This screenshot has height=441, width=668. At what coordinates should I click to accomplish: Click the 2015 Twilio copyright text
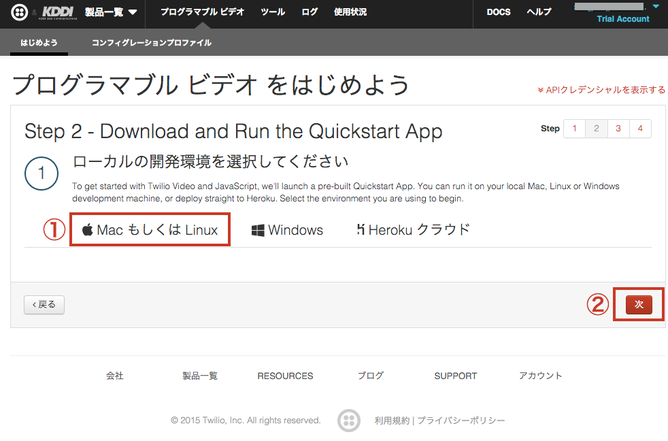(x=245, y=421)
